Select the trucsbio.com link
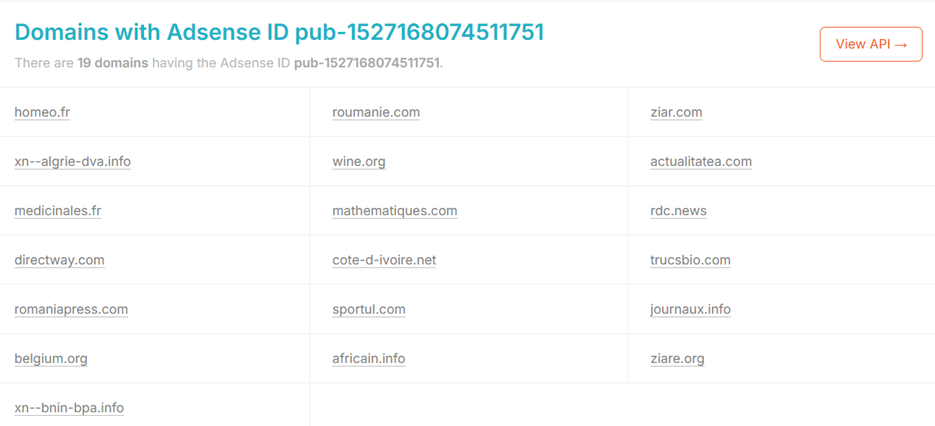Image resolution: width=935 pixels, height=426 pixels. pyautogui.click(x=691, y=260)
